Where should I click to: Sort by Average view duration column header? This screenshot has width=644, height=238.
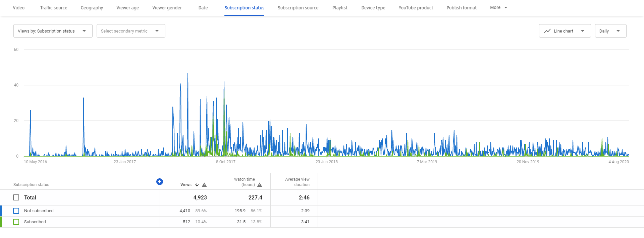pos(297,182)
